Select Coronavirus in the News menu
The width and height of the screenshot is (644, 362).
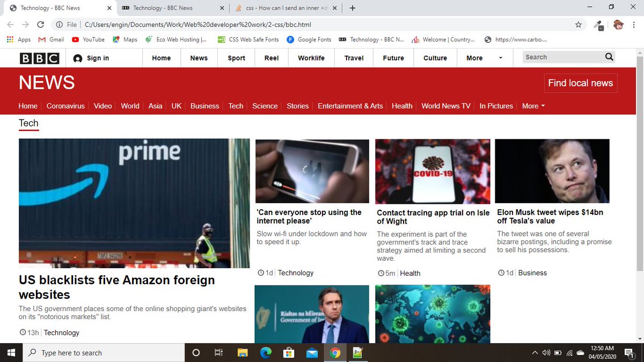(65, 106)
